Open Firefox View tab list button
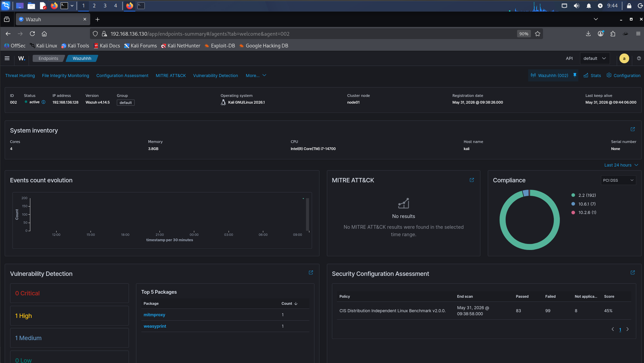This screenshot has height=363, width=644. [x=7, y=20]
